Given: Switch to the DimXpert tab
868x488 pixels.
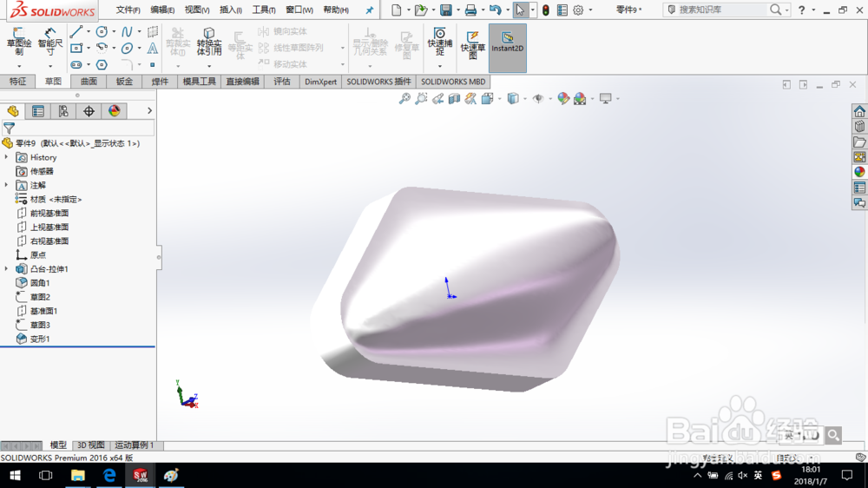Looking at the screenshot, I should [320, 82].
